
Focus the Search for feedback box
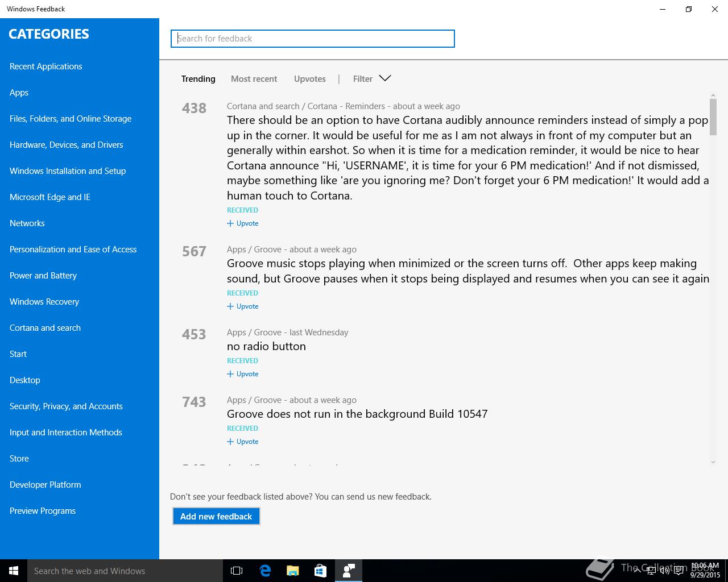click(313, 39)
